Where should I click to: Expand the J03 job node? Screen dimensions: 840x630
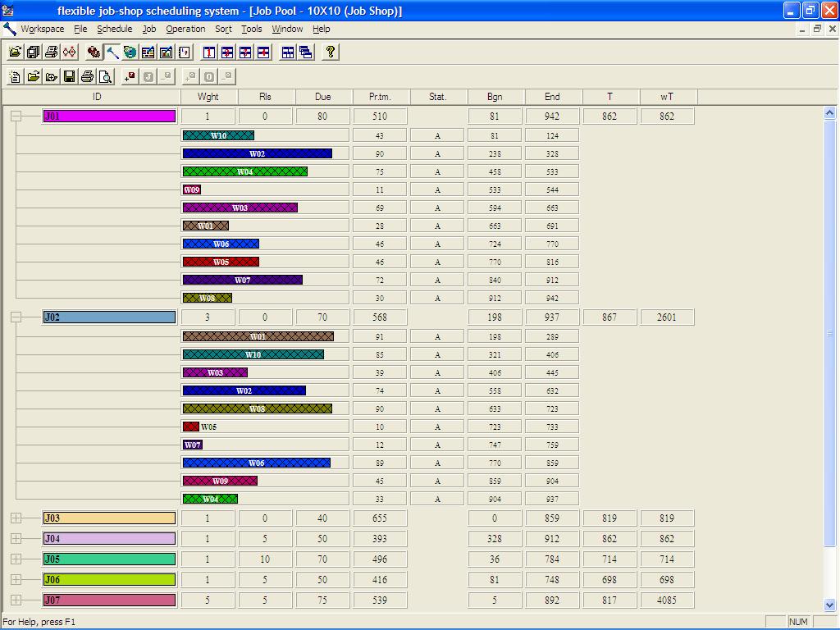tap(16, 518)
